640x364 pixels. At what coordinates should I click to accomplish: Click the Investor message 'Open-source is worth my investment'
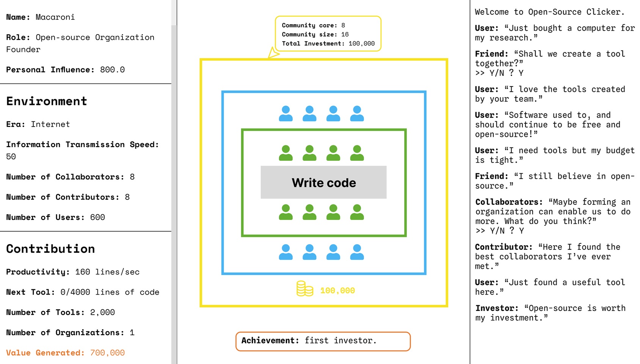pos(551,313)
